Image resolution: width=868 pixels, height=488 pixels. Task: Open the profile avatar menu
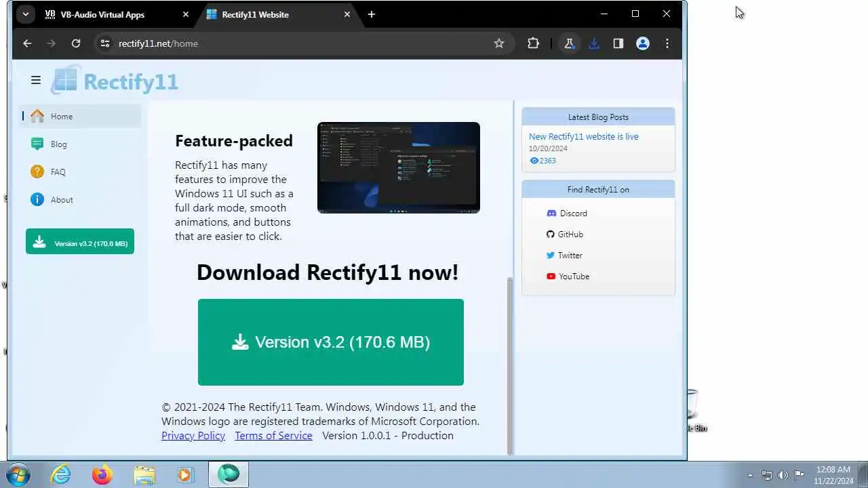coord(643,43)
